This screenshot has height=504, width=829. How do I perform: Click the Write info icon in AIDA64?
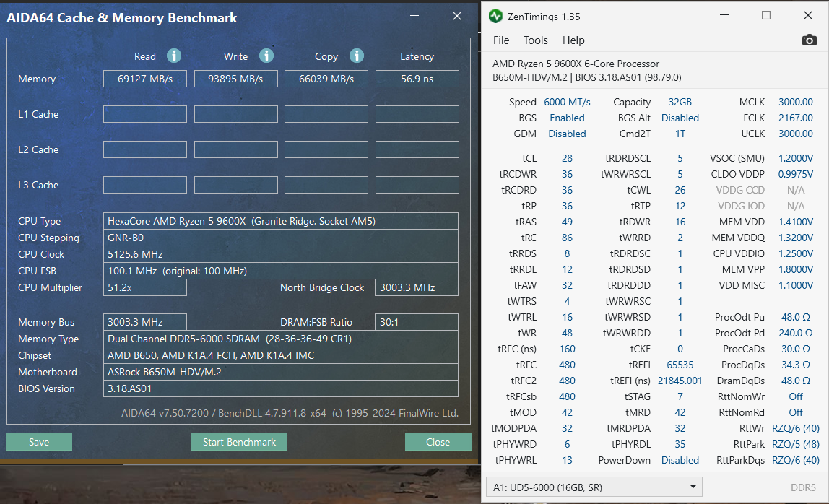(266, 56)
